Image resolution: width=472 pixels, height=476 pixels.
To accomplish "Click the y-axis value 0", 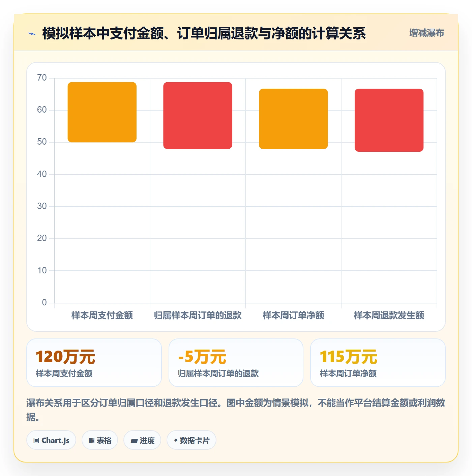I will click(x=44, y=303).
